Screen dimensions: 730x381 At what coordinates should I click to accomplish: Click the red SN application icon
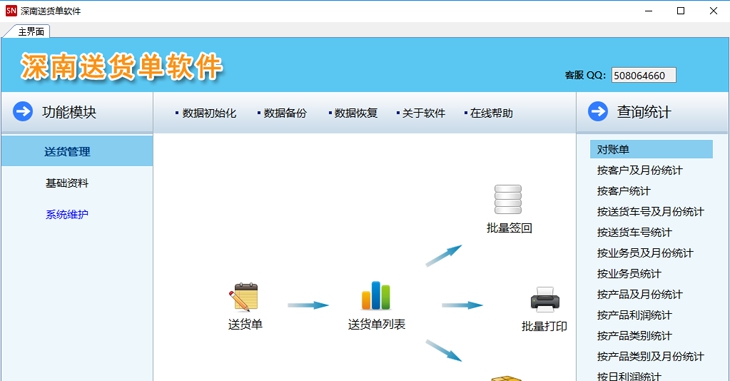click(11, 11)
